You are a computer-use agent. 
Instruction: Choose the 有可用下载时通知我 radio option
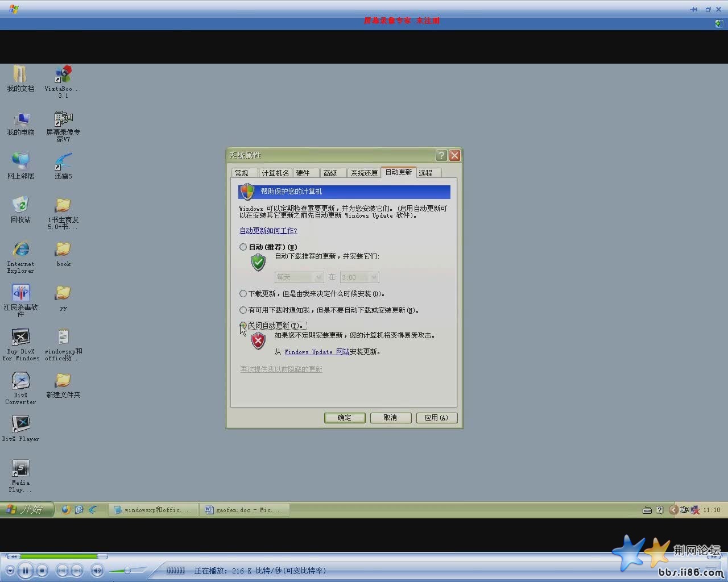click(243, 310)
